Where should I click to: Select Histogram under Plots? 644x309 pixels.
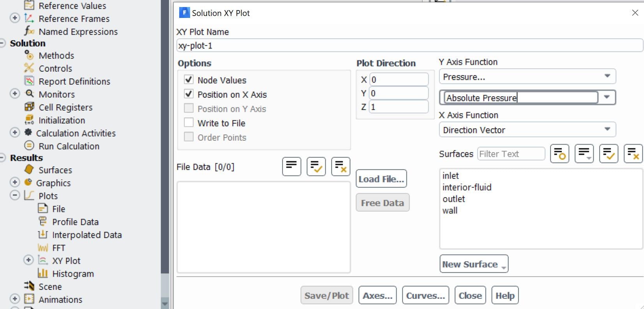(x=73, y=274)
